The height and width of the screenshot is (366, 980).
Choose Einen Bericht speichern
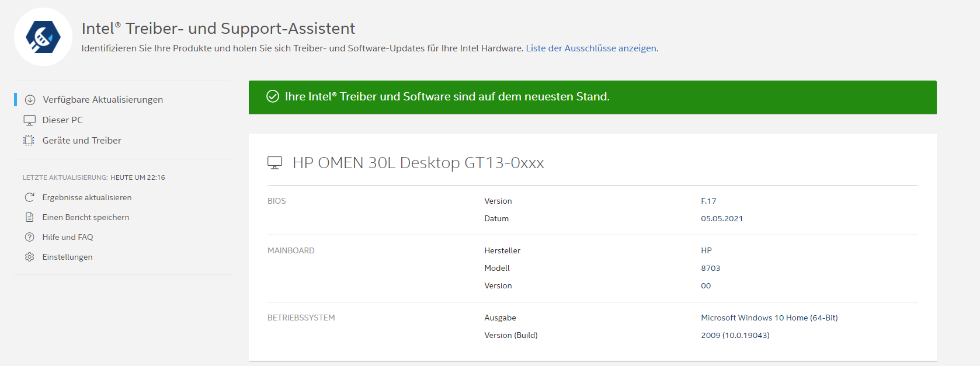(x=86, y=217)
